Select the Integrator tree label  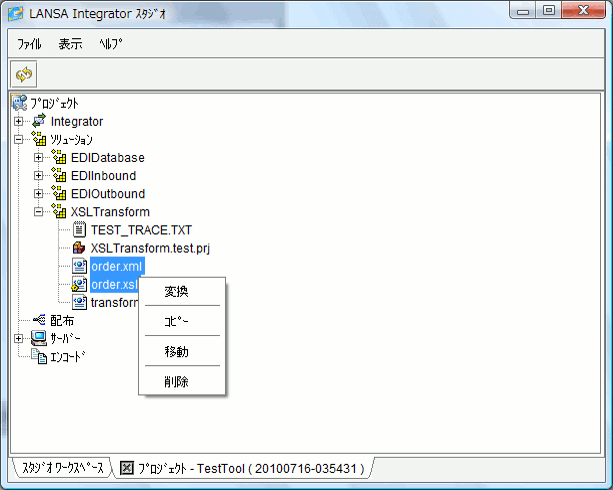click(x=77, y=122)
